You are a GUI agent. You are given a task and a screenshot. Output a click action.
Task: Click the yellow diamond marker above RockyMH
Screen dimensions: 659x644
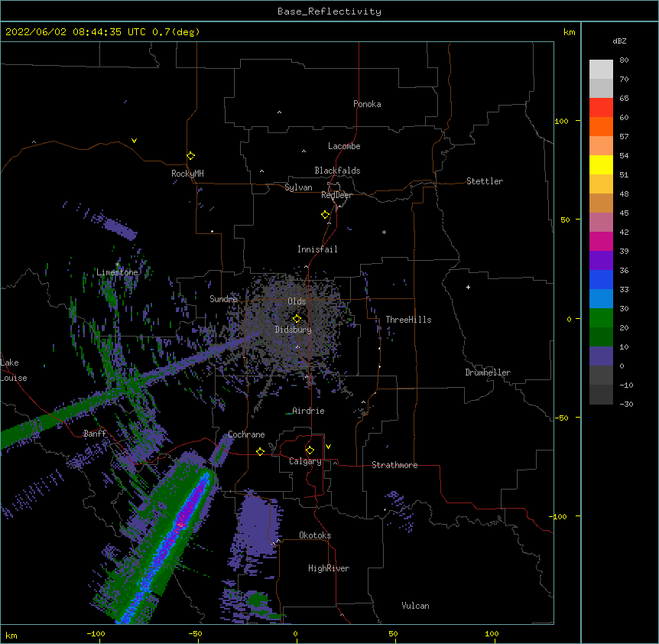click(x=190, y=156)
